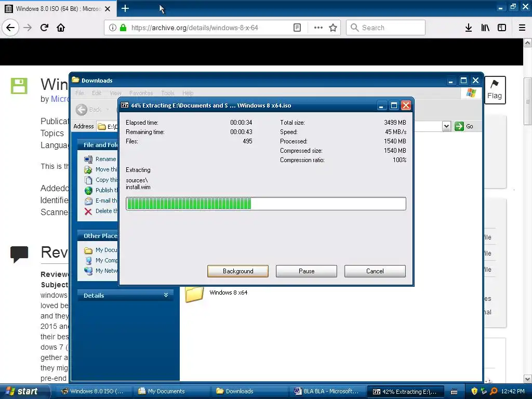Open My Computer under Other Places
This screenshot has width=532, height=399.
coord(101,261)
